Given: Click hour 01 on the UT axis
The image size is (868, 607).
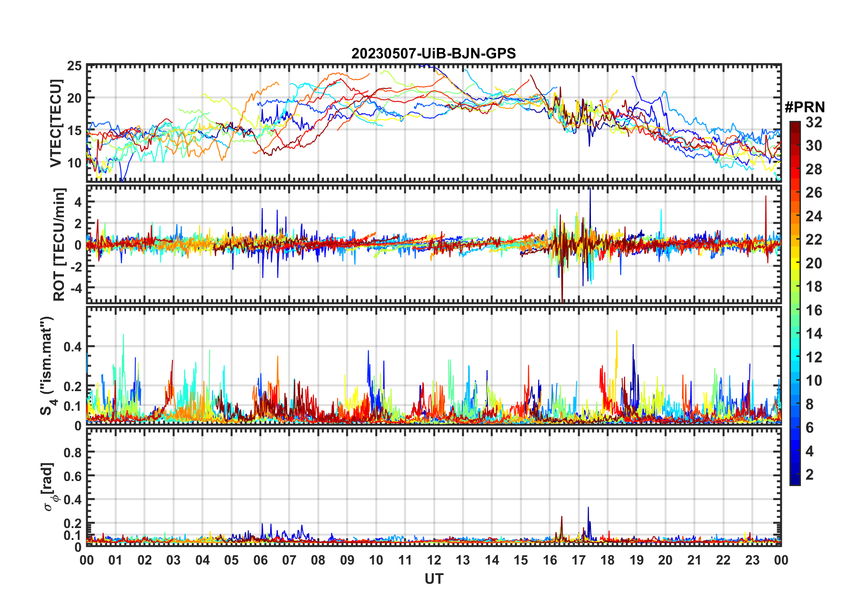Looking at the screenshot, I should (x=115, y=560).
